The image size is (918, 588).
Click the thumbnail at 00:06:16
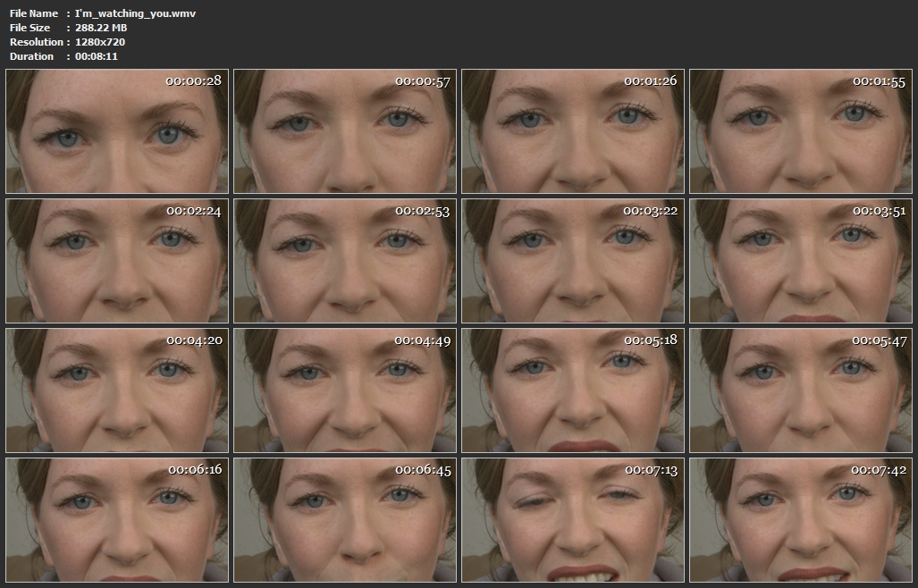click(117, 520)
